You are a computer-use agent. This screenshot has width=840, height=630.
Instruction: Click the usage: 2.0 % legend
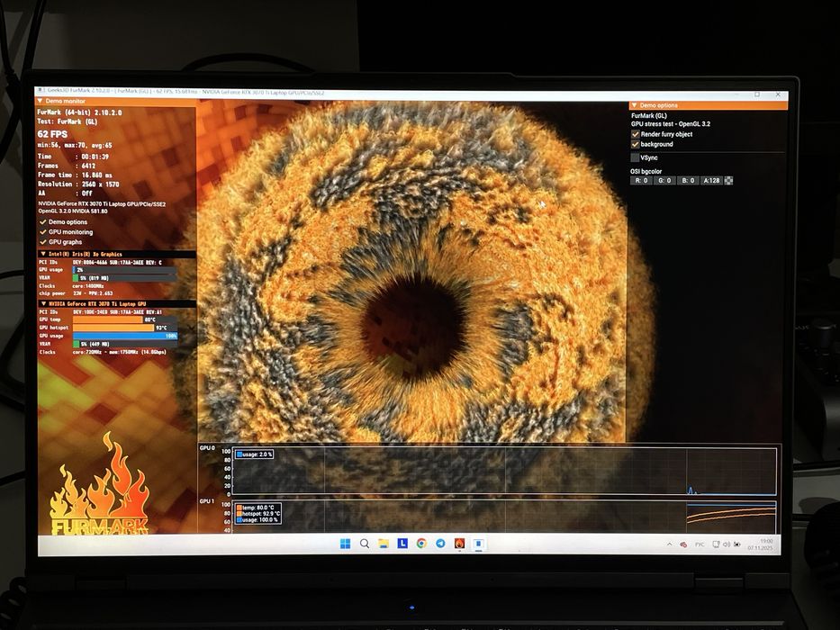click(255, 454)
